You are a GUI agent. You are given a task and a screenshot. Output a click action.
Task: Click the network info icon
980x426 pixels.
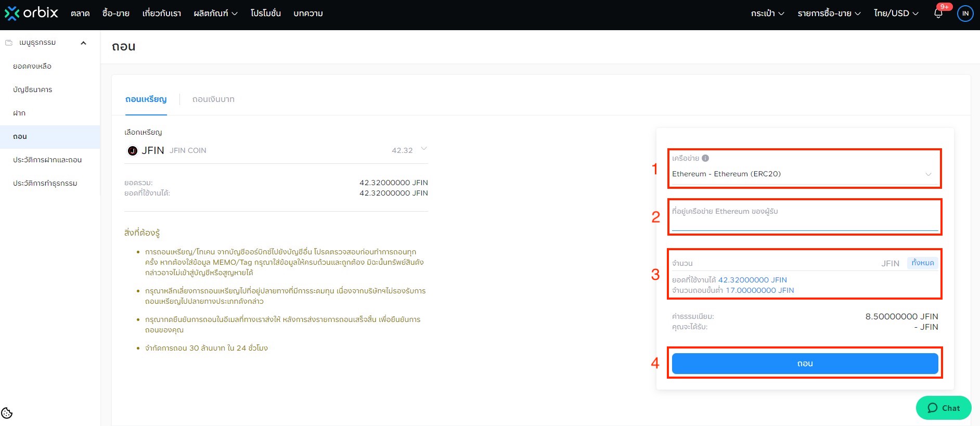click(705, 158)
